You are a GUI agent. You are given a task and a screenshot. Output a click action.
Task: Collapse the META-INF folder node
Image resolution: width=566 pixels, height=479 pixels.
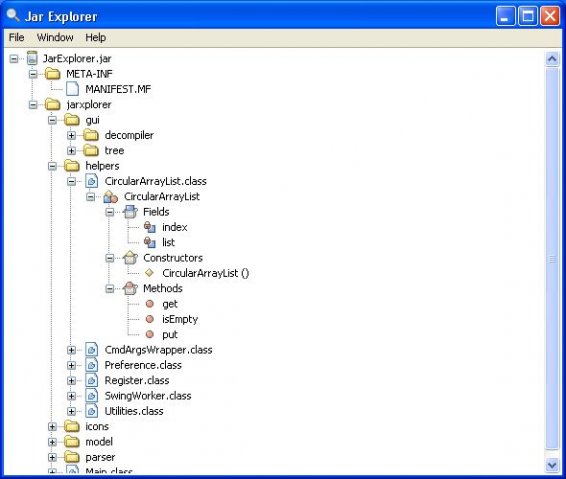click(33, 74)
